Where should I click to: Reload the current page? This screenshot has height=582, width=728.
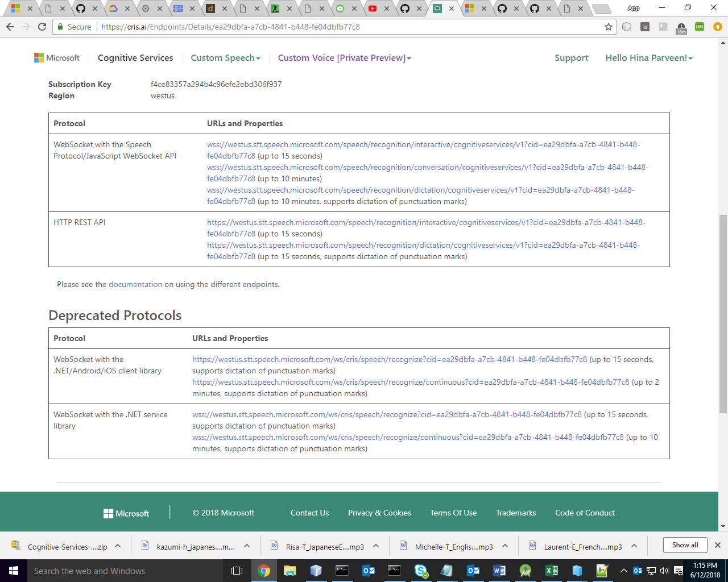pos(42,26)
